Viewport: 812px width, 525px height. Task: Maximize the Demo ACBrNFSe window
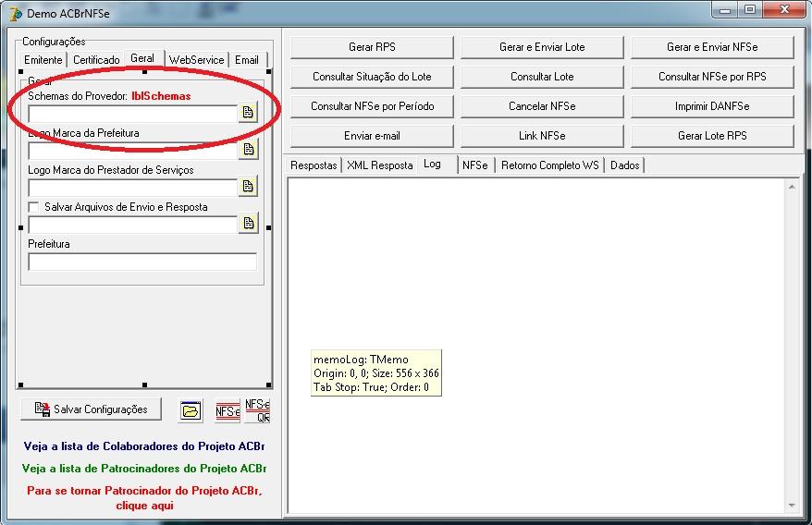coord(750,10)
